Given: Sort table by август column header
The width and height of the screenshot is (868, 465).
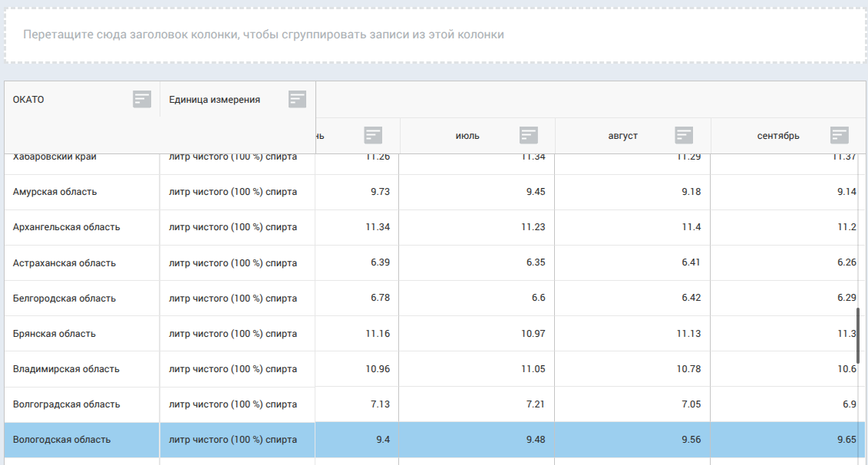Looking at the screenshot, I should pyautogui.click(x=622, y=136).
